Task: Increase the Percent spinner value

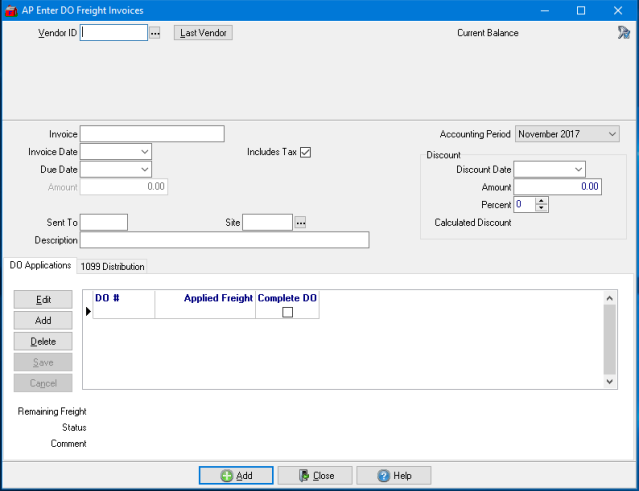Action: click(x=542, y=200)
